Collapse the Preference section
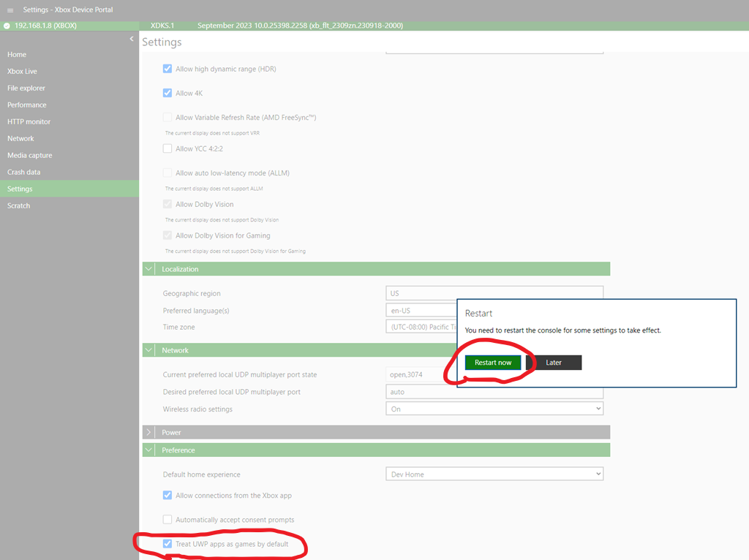The width and height of the screenshot is (749, 560). coord(149,450)
